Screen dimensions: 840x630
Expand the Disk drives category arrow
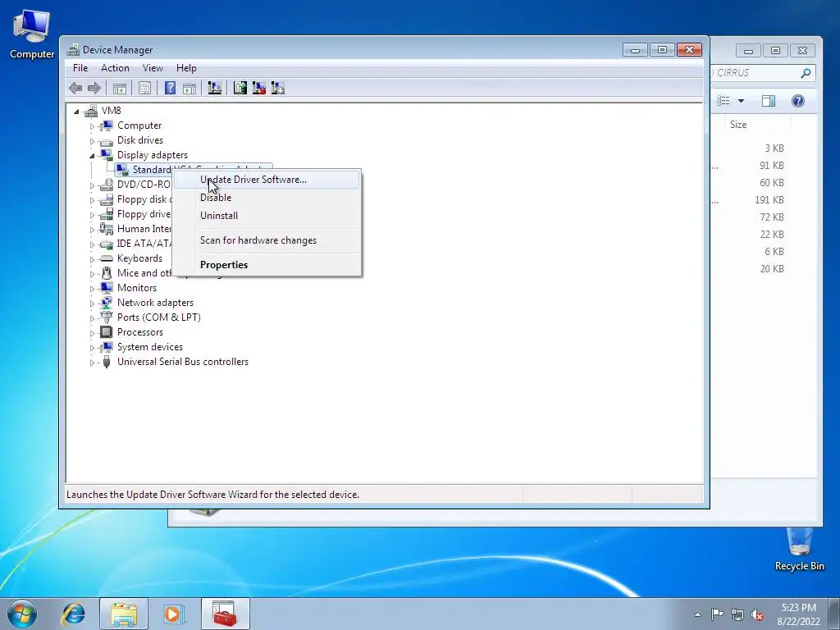point(92,141)
